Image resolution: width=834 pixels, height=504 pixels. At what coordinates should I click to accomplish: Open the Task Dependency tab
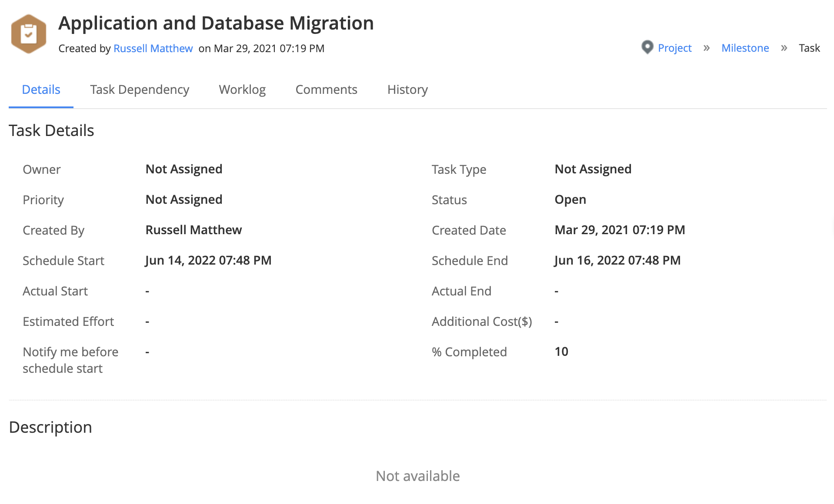coord(140,90)
